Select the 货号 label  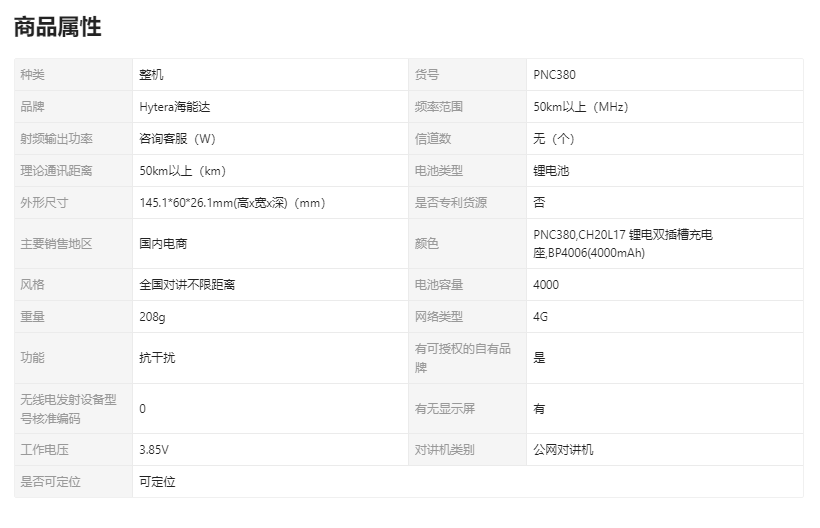pyautogui.click(x=427, y=75)
